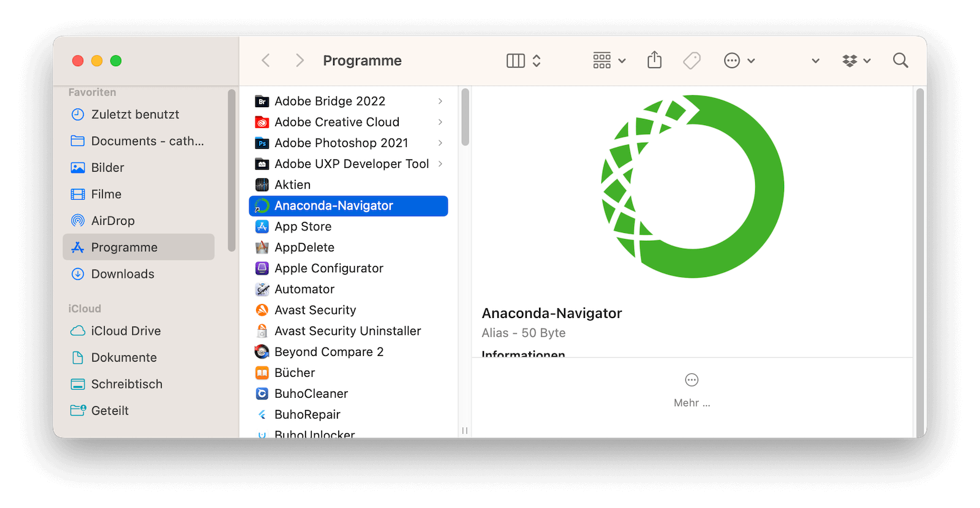Screen dimensions: 980x508
Task: Expand Adobe Photoshop 2021 chevron
Action: 440,143
